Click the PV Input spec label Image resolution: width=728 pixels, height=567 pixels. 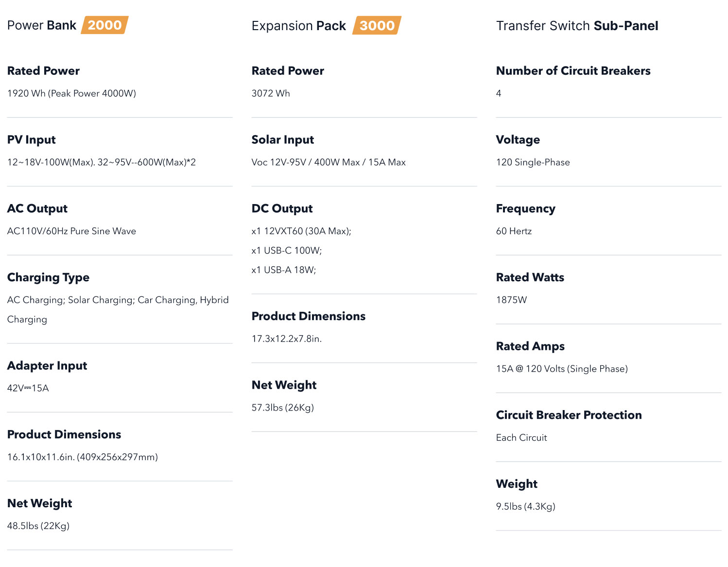pos(32,140)
